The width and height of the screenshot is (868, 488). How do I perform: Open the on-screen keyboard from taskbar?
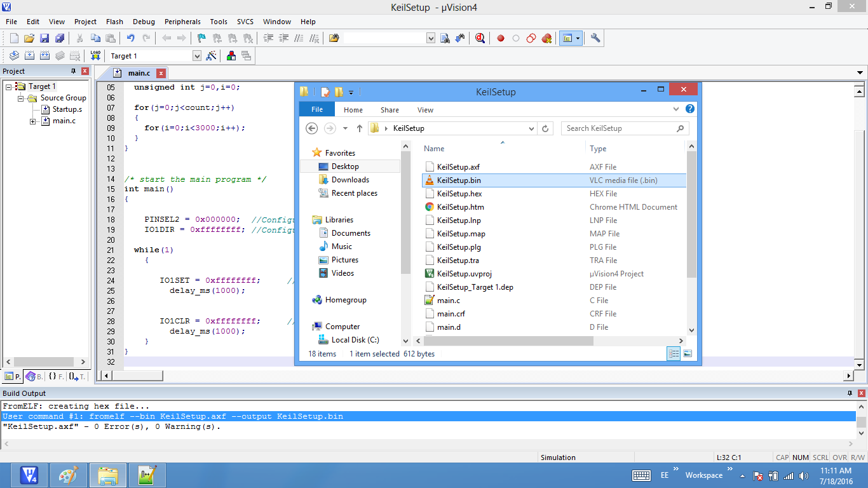[641, 475]
